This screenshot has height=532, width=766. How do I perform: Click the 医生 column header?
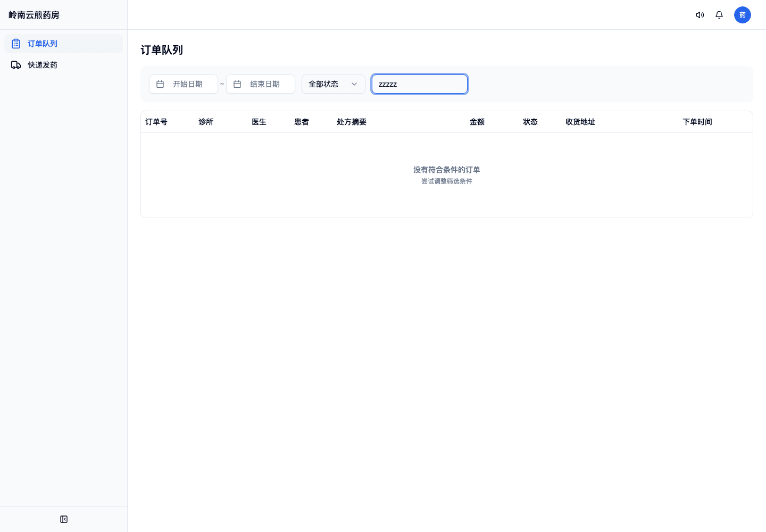(x=259, y=122)
